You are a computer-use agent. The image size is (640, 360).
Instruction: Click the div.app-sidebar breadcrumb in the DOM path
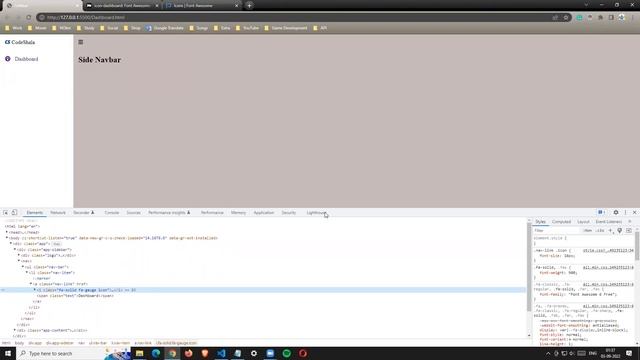[x=60, y=343]
